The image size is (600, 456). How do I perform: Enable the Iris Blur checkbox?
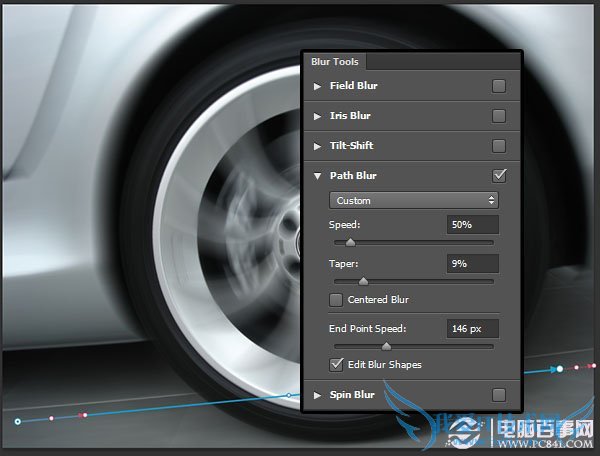tap(499, 116)
